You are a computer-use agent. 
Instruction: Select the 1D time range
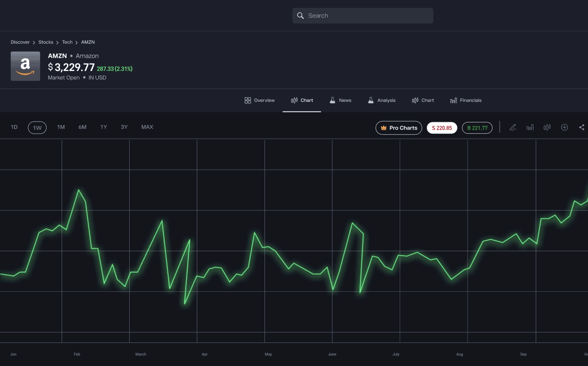14,127
